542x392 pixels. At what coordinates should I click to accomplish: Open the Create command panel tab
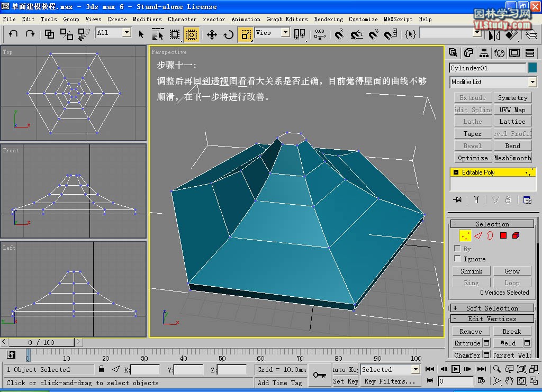coord(453,53)
